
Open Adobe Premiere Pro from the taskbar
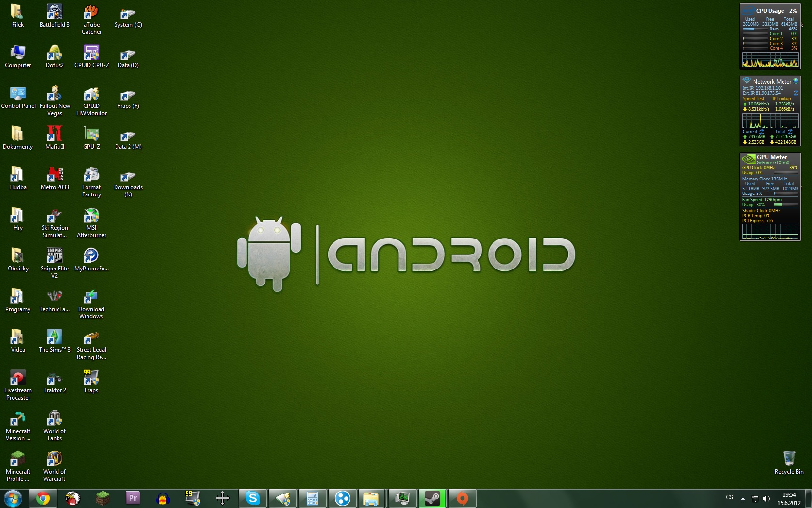pyautogui.click(x=133, y=498)
